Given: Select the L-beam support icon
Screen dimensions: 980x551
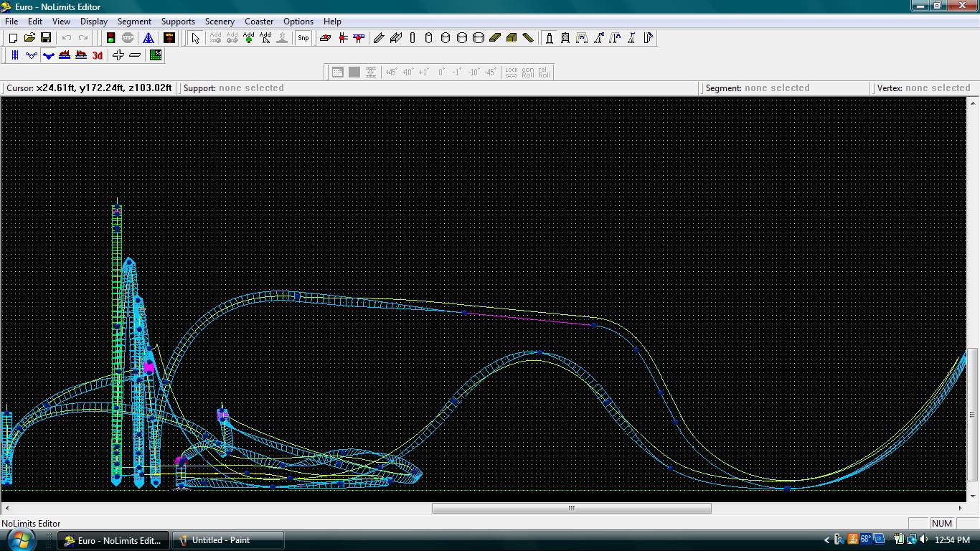Looking at the screenshot, I should pos(380,38).
